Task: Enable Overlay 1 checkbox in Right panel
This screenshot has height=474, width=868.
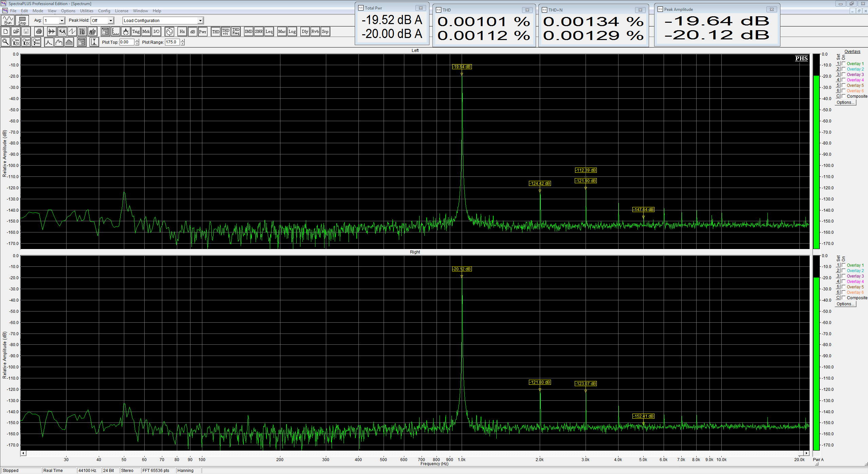Action: click(844, 265)
